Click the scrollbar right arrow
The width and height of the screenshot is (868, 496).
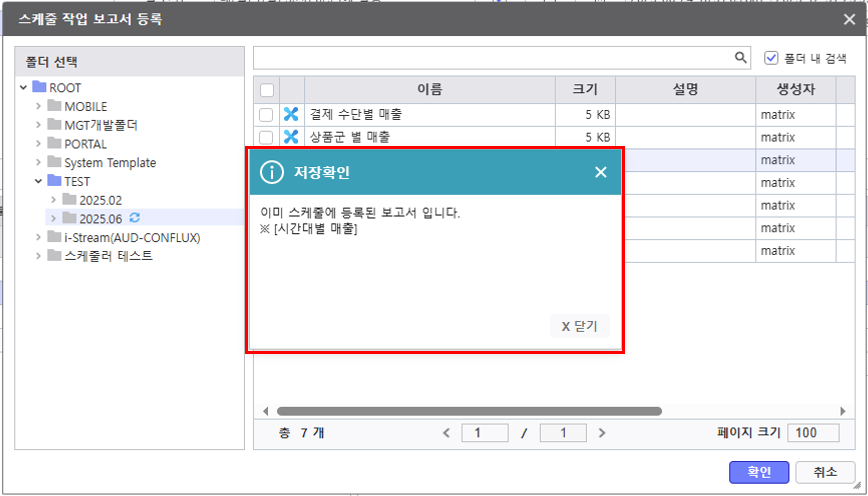point(843,411)
